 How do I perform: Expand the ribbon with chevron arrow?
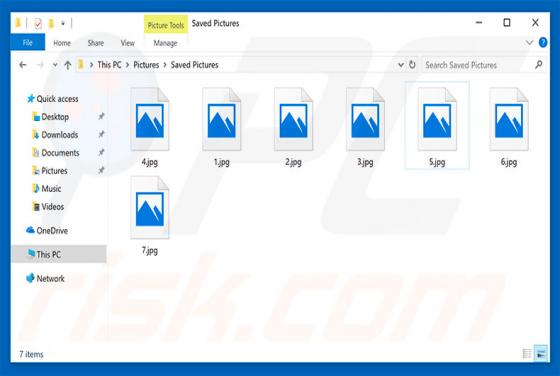point(529,42)
